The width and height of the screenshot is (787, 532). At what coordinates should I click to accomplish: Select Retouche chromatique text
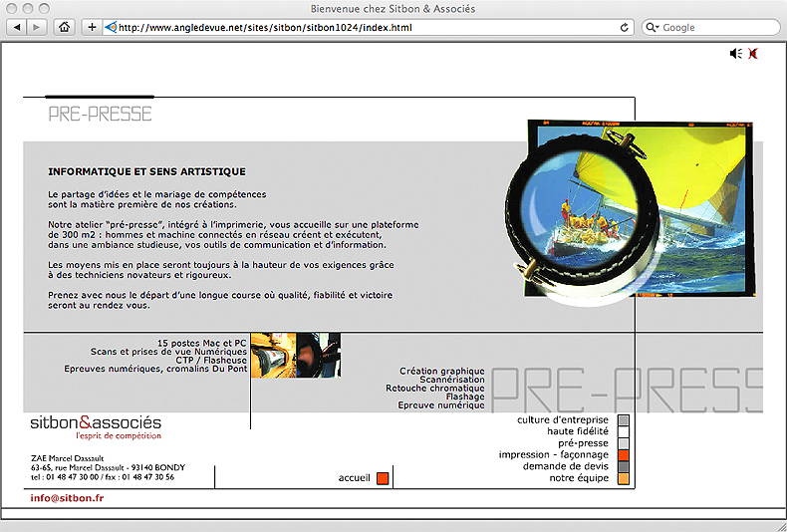434,388
